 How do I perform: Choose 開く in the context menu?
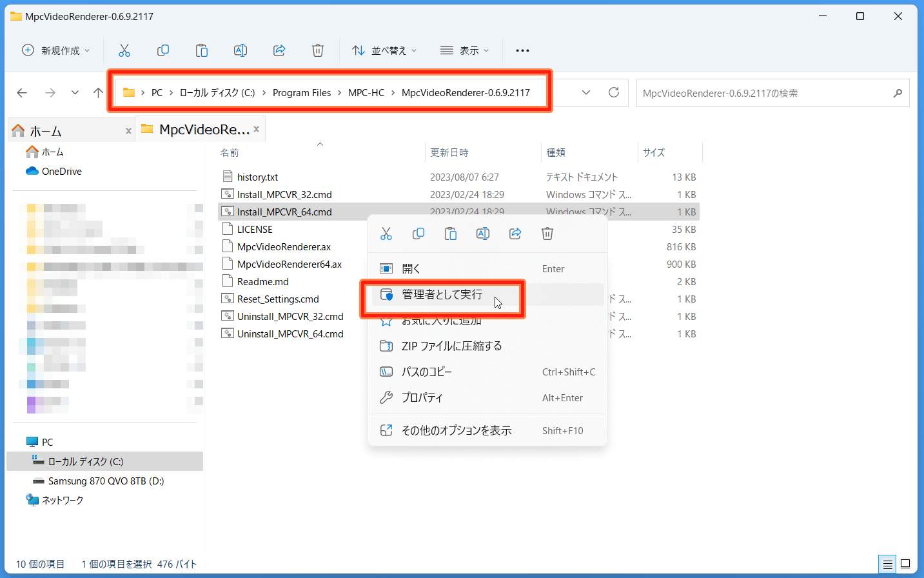(488, 269)
